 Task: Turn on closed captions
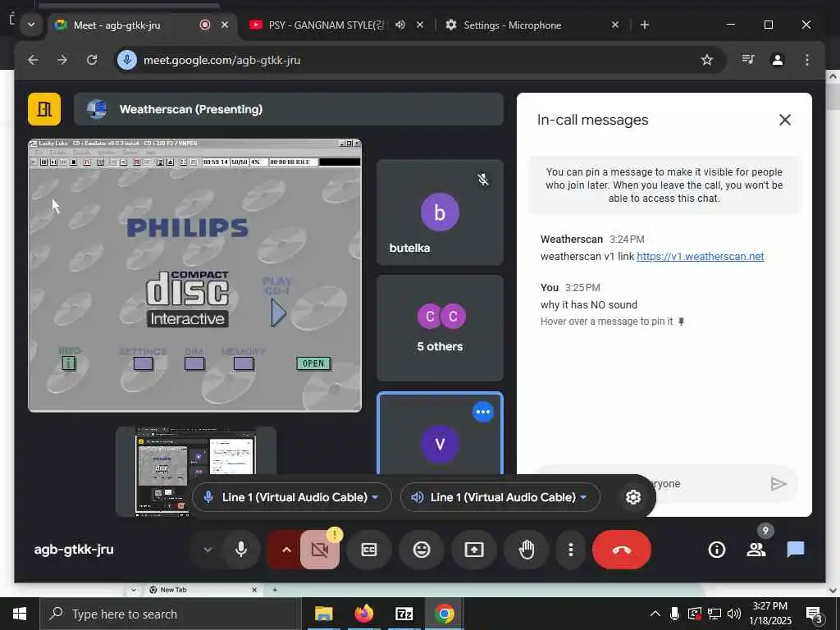point(369,549)
